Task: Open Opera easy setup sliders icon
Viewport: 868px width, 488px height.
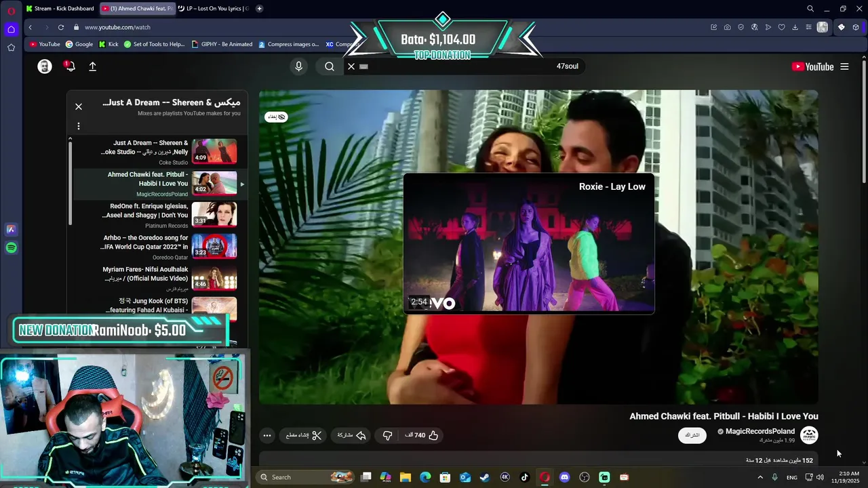Action: [x=808, y=27]
